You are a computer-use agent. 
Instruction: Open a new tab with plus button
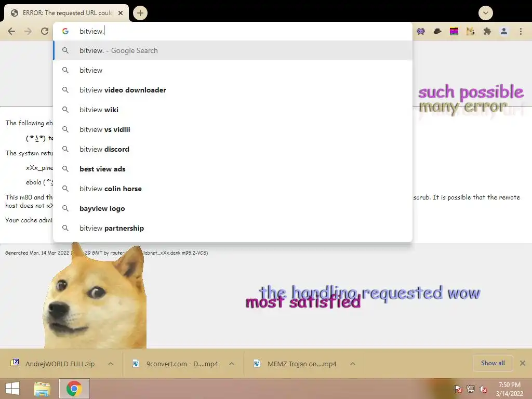[140, 13]
